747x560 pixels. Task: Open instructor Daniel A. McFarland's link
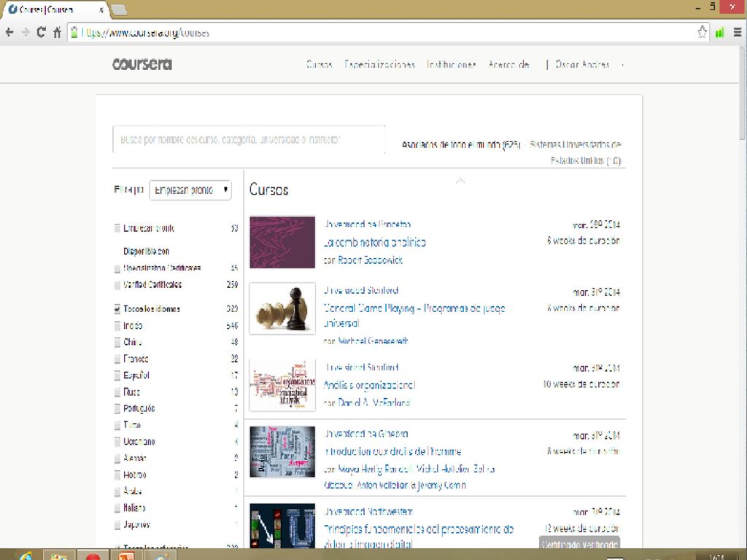coord(374,402)
